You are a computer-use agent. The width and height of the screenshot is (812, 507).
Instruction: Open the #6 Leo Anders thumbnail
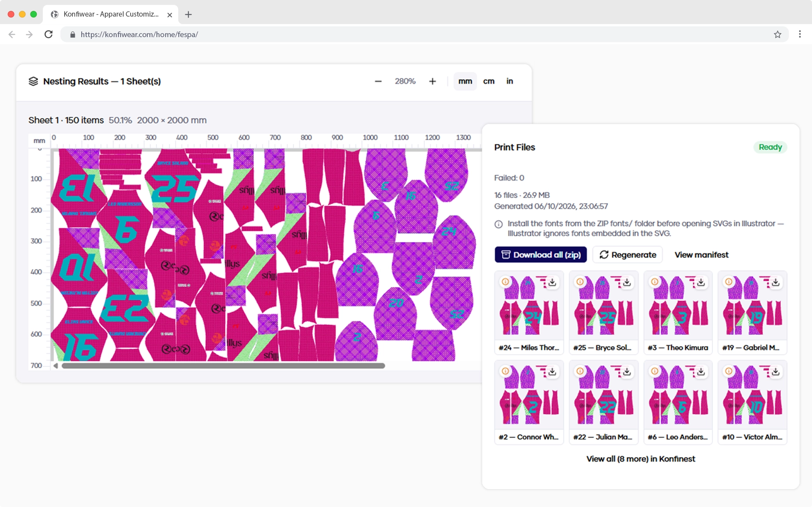pos(678,395)
